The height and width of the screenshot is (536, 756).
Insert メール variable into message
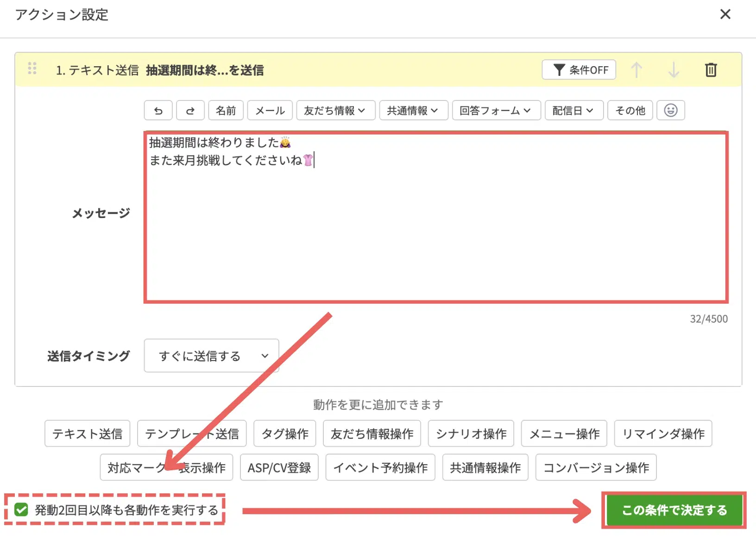click(270, 111)
